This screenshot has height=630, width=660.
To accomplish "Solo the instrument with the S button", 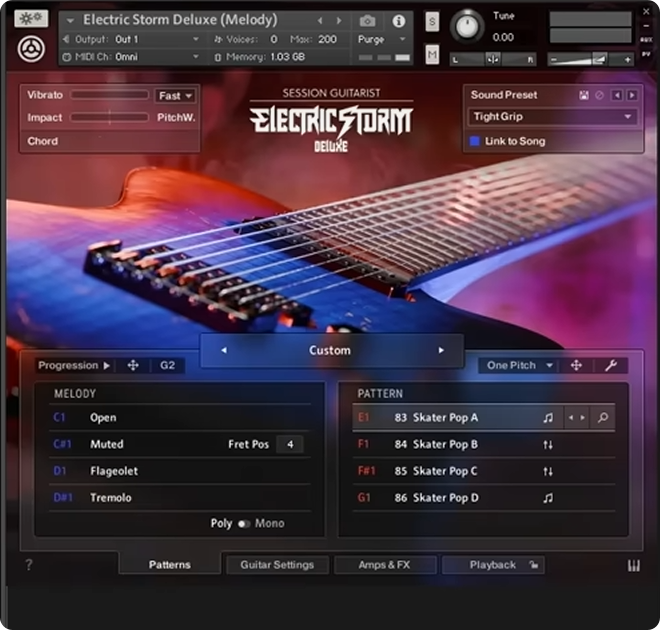I will (432, 21).
